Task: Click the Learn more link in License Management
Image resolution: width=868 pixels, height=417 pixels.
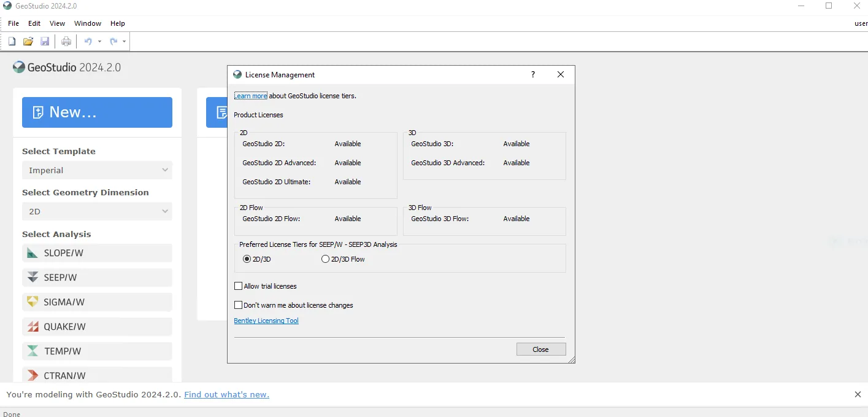Action: click(x=251, y=96)
